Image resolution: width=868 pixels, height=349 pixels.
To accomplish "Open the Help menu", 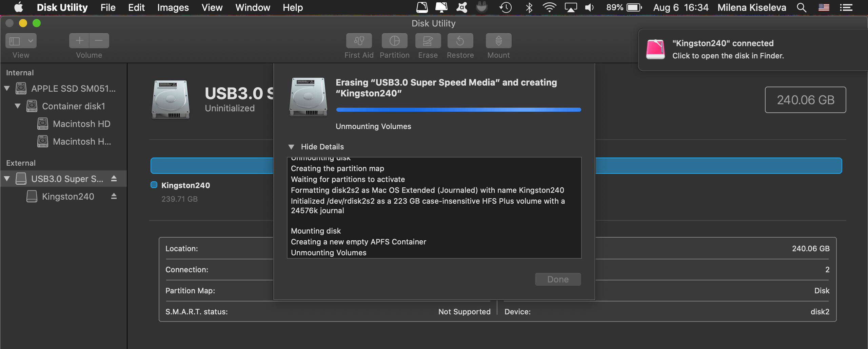I will click(x=293, y=7).
